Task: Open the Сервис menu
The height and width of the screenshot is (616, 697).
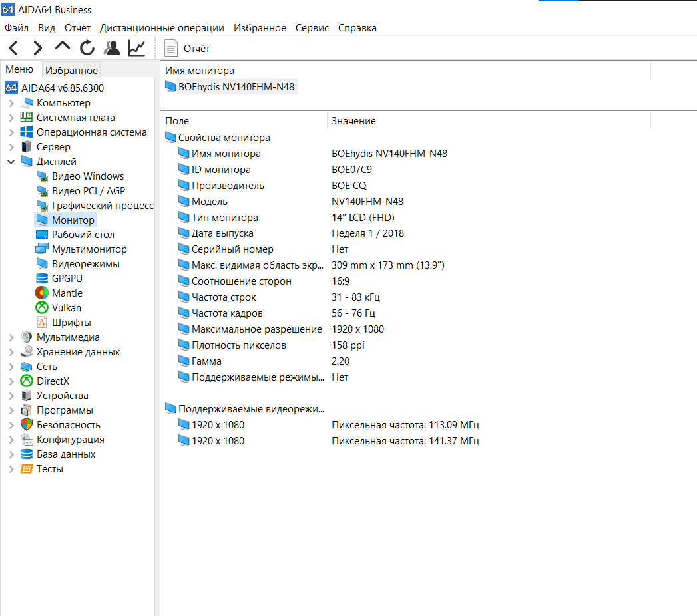Action: point(312,28)
